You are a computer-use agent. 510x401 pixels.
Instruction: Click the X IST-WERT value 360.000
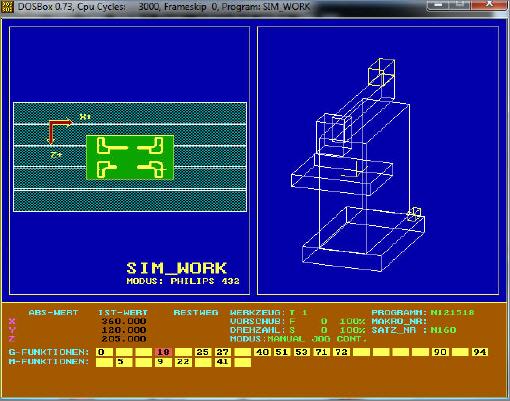click(x=124, y=321)
